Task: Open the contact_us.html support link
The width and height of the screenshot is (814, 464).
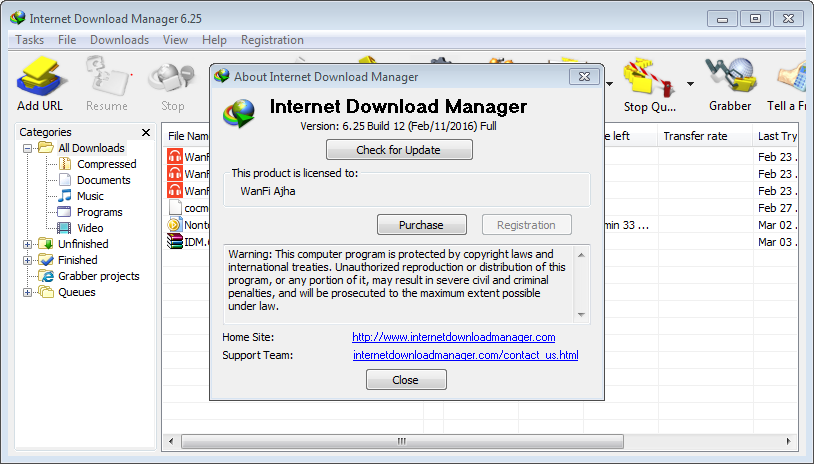Action: click(x=466, y=355)
